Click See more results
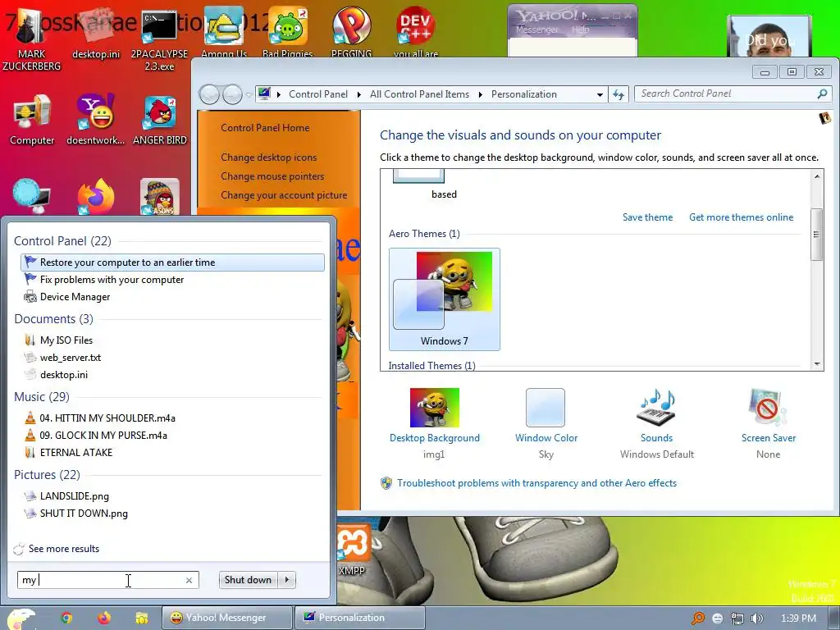840x630 pixels. [x=64, y=549]
